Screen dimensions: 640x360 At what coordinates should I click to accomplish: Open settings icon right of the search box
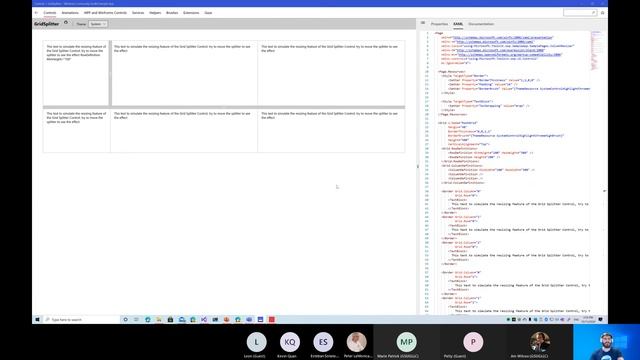602,13
